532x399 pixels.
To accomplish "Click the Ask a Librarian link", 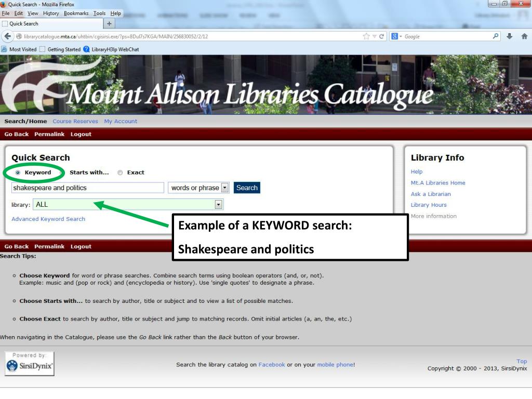I will pos(431,194).
